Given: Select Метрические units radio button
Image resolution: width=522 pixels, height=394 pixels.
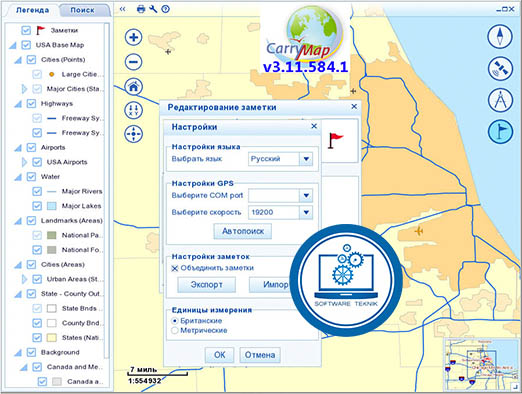Looking at the screenshot, I should click(175, 331).
